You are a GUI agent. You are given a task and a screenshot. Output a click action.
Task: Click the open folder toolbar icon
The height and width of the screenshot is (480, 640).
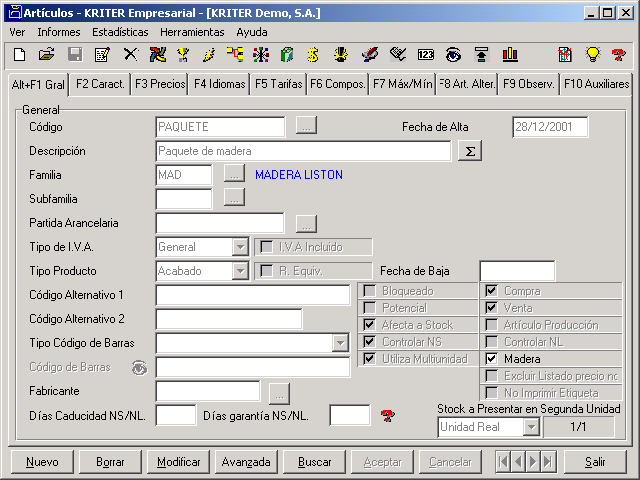click(x=47, y=54)
